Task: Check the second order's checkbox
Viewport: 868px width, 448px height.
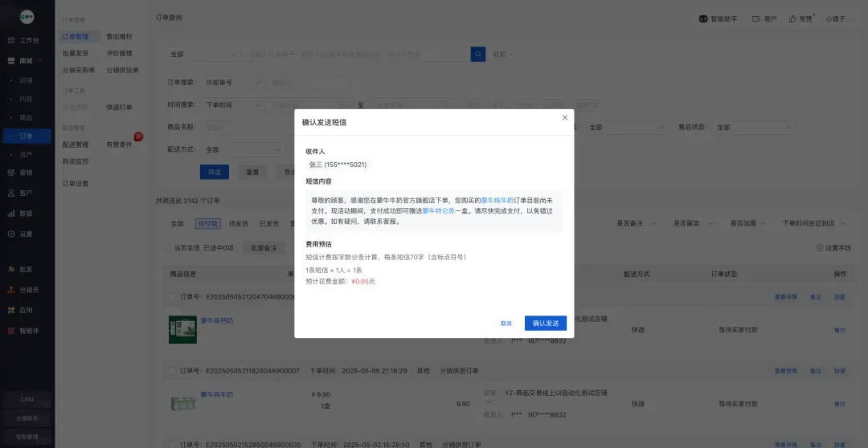Action: coord(173,371)
